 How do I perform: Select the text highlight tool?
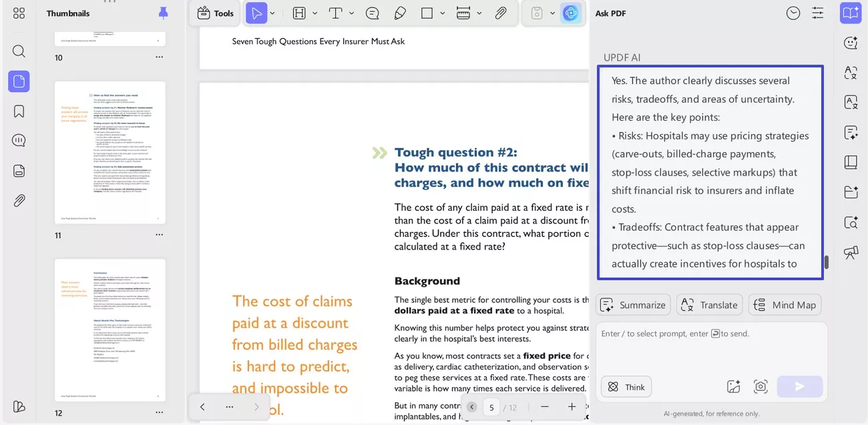point(300,13)
